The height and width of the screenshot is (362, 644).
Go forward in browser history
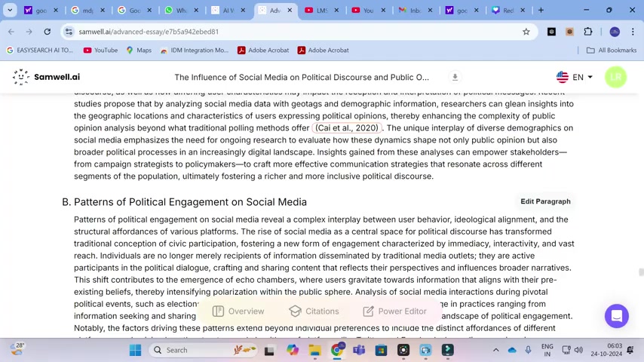29,32
